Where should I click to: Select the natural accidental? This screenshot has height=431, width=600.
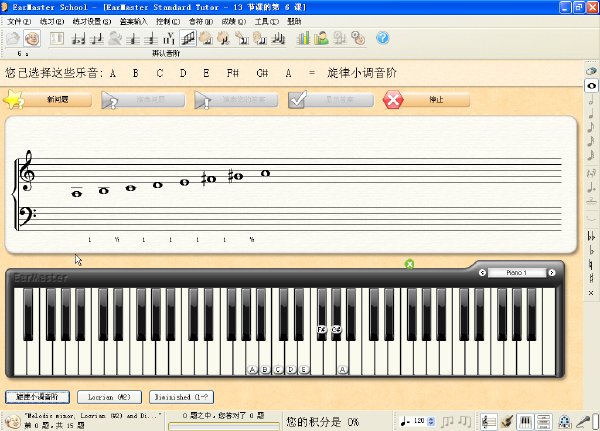point(591,264)
